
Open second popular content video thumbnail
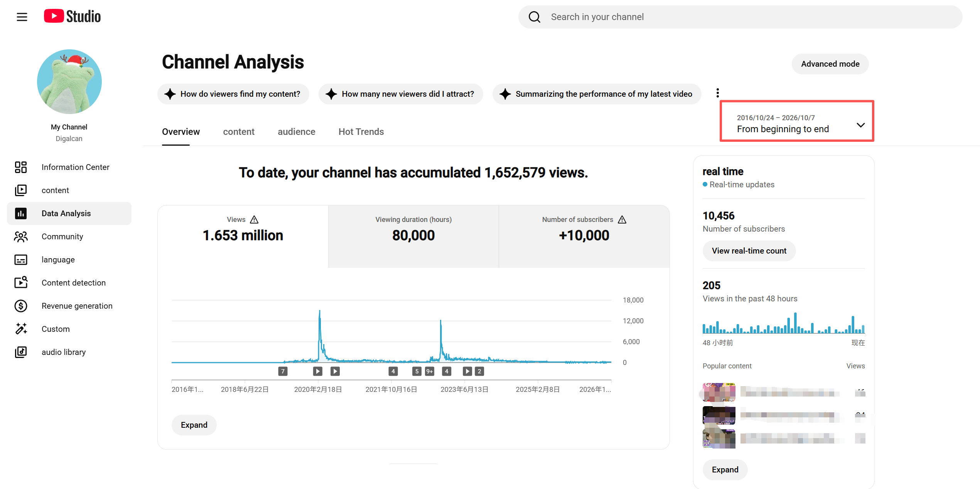pos(719,415)
